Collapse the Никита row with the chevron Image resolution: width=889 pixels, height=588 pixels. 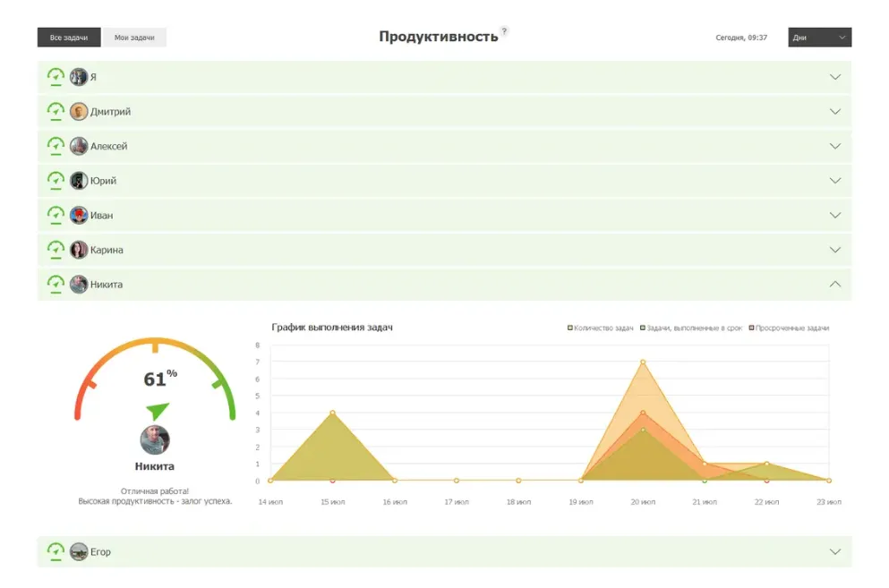click(834, 284)
